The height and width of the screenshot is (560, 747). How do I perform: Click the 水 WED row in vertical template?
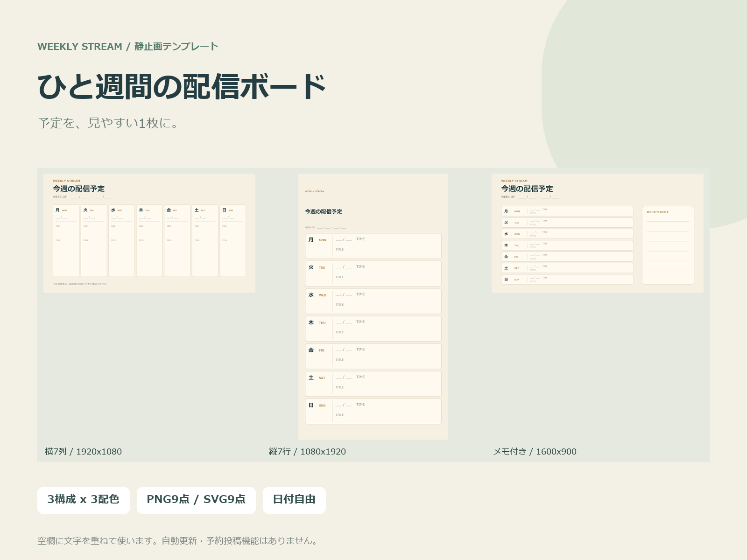373,301
